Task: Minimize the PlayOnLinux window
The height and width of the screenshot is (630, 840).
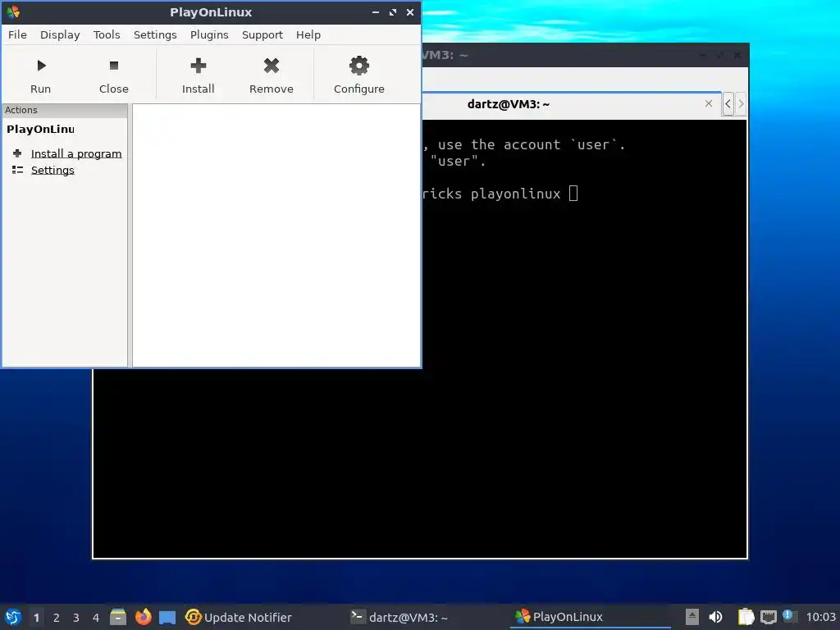Action: (x=376, y=11)
